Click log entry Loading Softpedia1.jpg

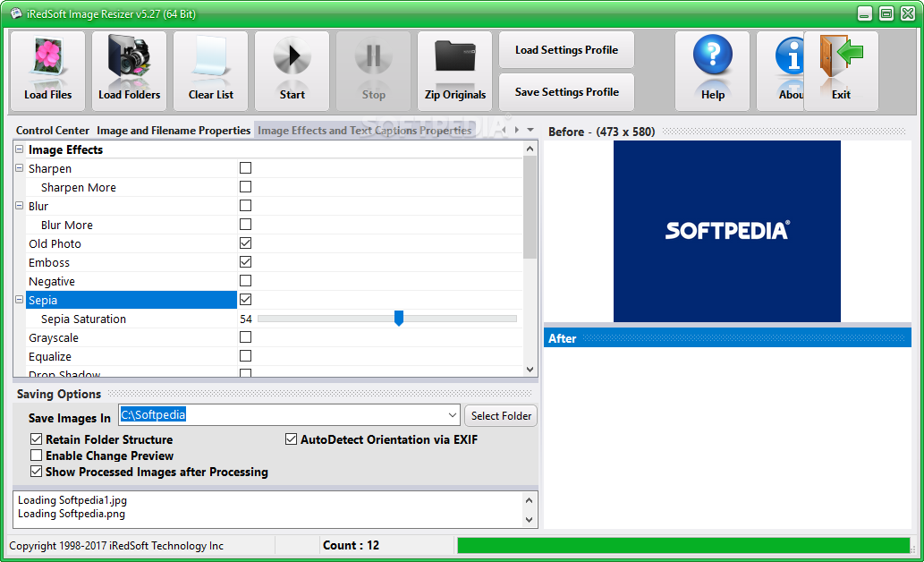pyautogui.click(x=72, y=500)
